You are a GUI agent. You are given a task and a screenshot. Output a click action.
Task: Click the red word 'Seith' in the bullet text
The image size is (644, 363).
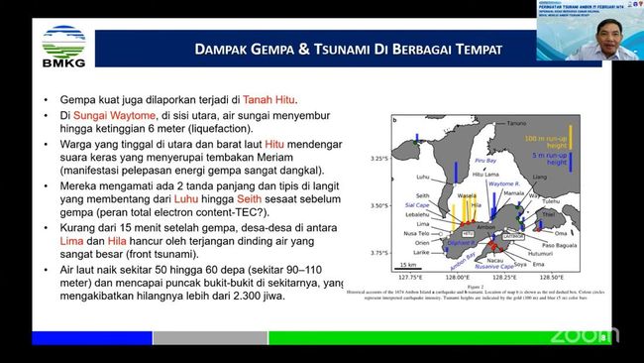click(249, 199)
